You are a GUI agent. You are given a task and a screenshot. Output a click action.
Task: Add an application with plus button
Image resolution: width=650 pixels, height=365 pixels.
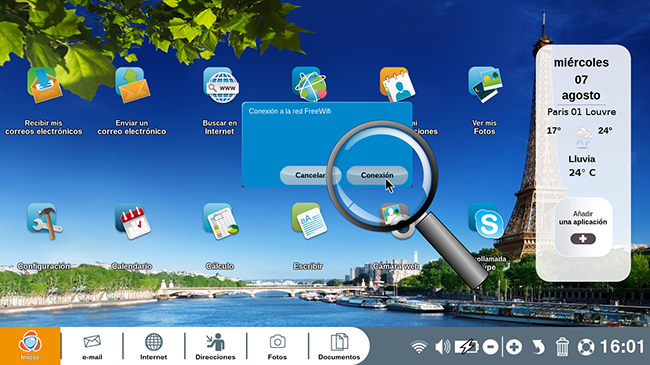click(583, 239)
